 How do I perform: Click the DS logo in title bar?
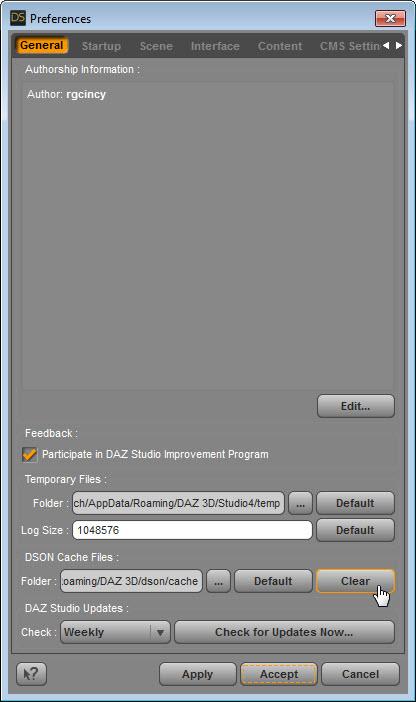coord(18,18)
